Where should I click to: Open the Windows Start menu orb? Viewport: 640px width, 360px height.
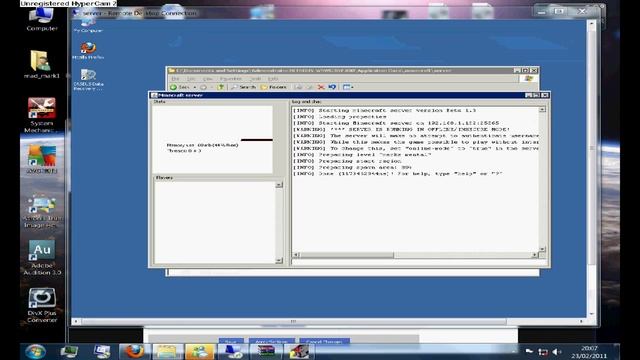click(35, 351)
